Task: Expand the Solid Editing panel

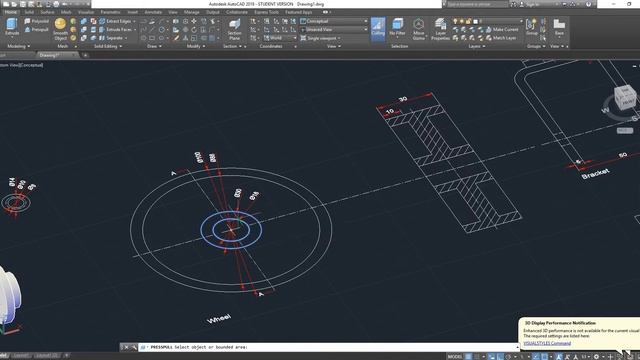Action: pyautogui.click(x=108, y=46)
